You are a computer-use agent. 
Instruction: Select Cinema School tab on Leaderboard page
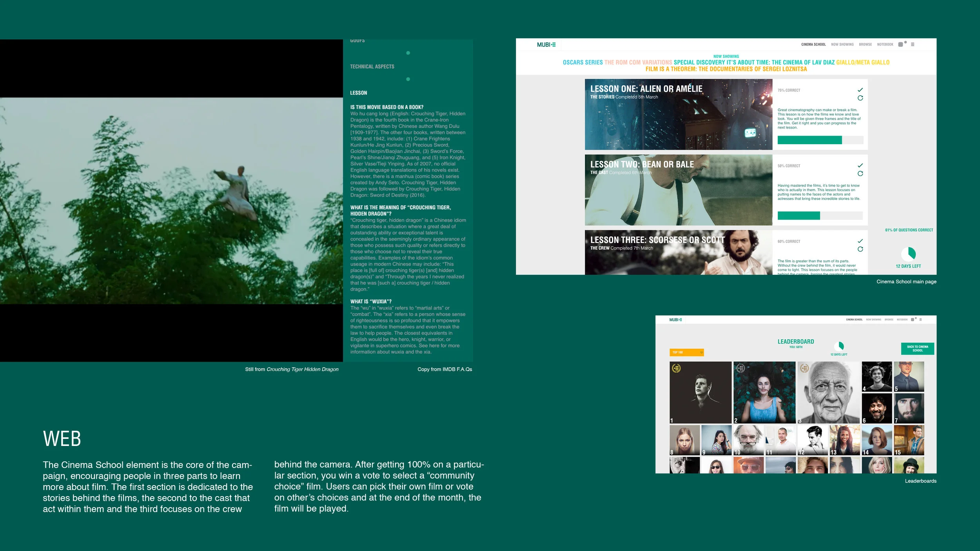click(x=854, y=320)
